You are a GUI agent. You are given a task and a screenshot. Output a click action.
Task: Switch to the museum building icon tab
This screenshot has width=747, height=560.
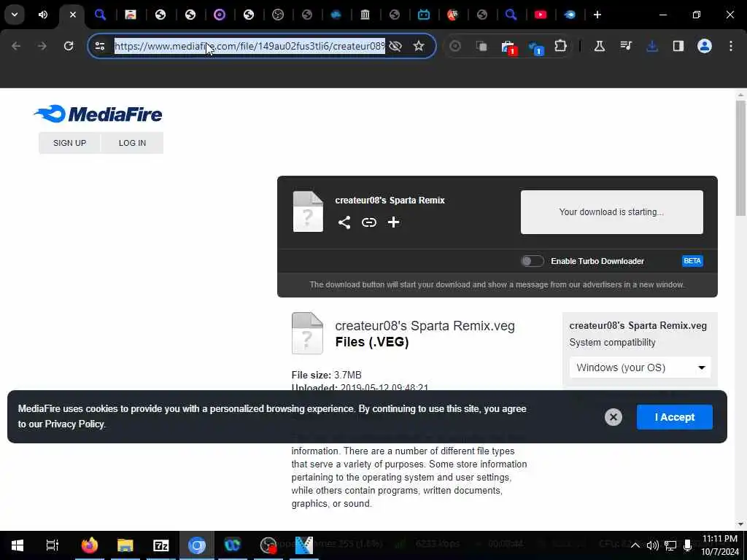pyautogui.click(x=365, y=15)
